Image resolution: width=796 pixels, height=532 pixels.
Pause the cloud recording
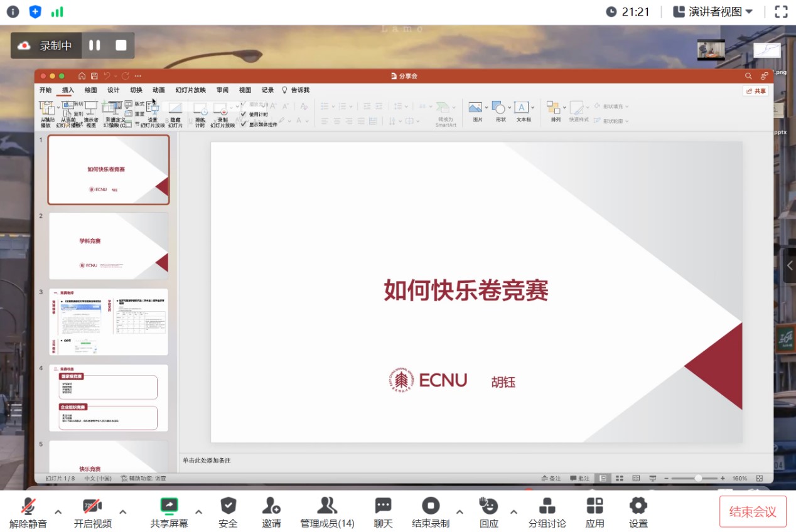pyautogui.click(x=95, y=45)
